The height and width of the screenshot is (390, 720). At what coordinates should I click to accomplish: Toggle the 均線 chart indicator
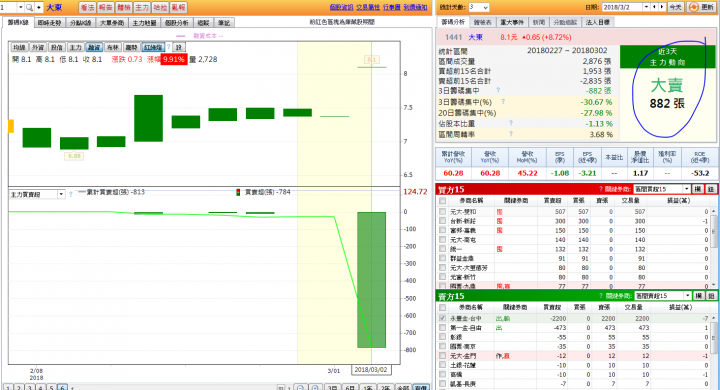pyautogui.click(x=19, y=47)
